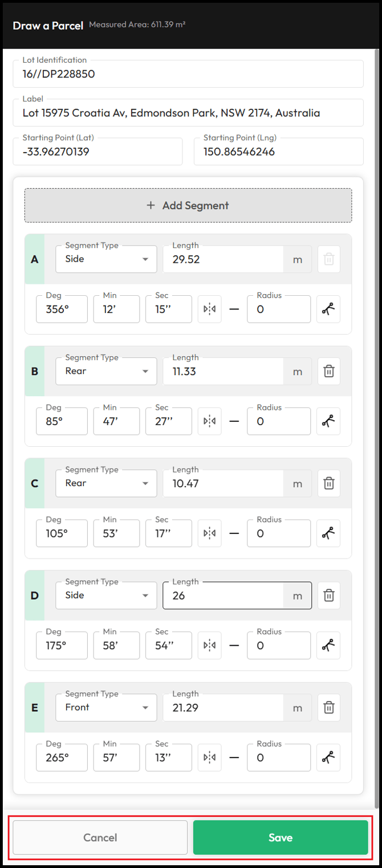The image size is (382, 868).
Task: Delete segment C with trash icon
Action: [x=328, y=483]
